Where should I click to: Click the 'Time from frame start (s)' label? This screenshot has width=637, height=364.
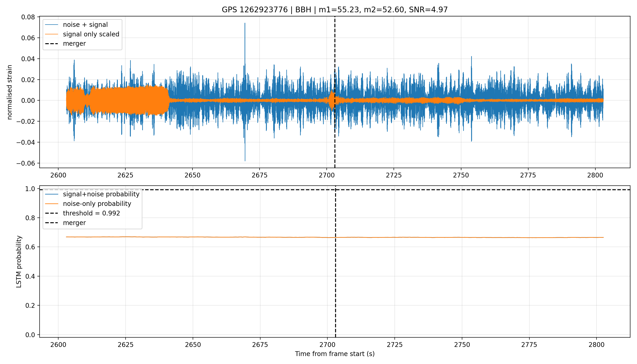coord(335,354)
